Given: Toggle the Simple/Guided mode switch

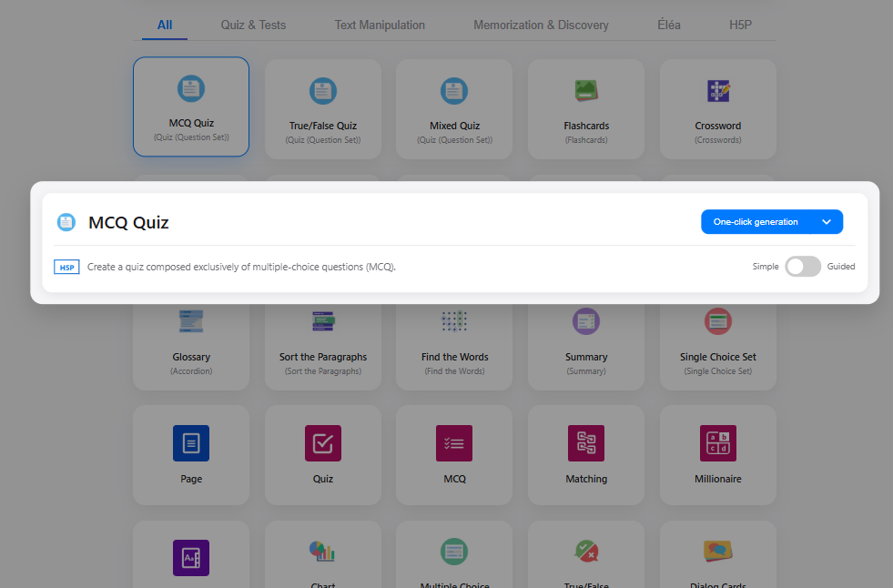Looking at the screenshot, I should point(803,267).
